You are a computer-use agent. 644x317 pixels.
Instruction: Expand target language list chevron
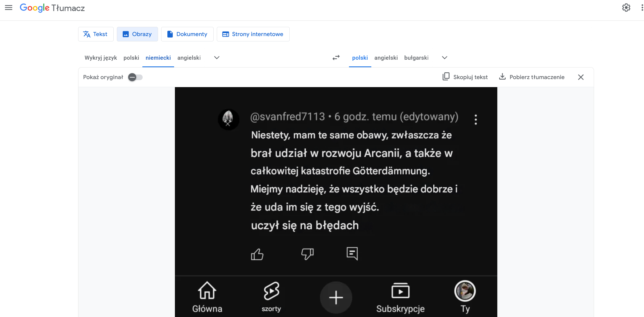pos(444,58)
